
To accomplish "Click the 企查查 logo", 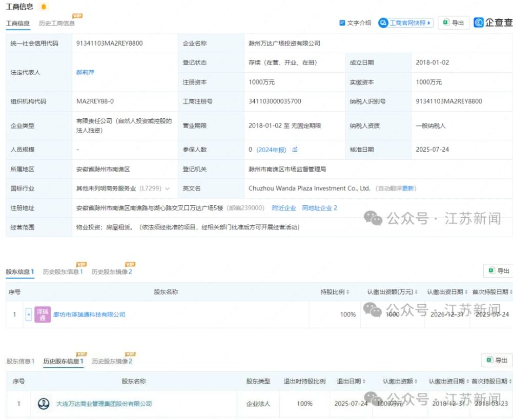I will [x=493, y=23].
